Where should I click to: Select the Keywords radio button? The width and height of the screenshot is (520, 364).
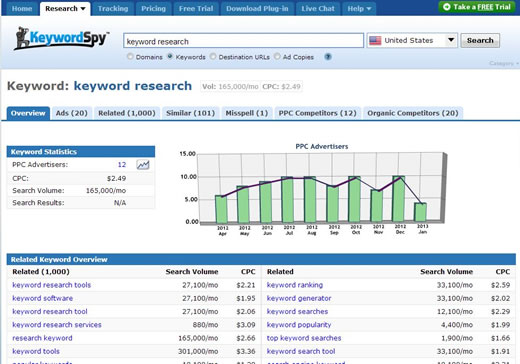point(170,56)
